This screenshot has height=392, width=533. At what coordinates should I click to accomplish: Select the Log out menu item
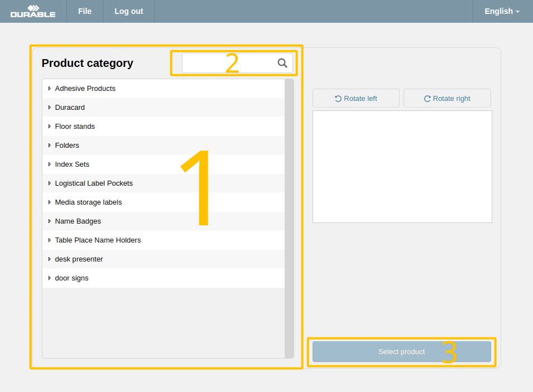click(x=128, y=11)
